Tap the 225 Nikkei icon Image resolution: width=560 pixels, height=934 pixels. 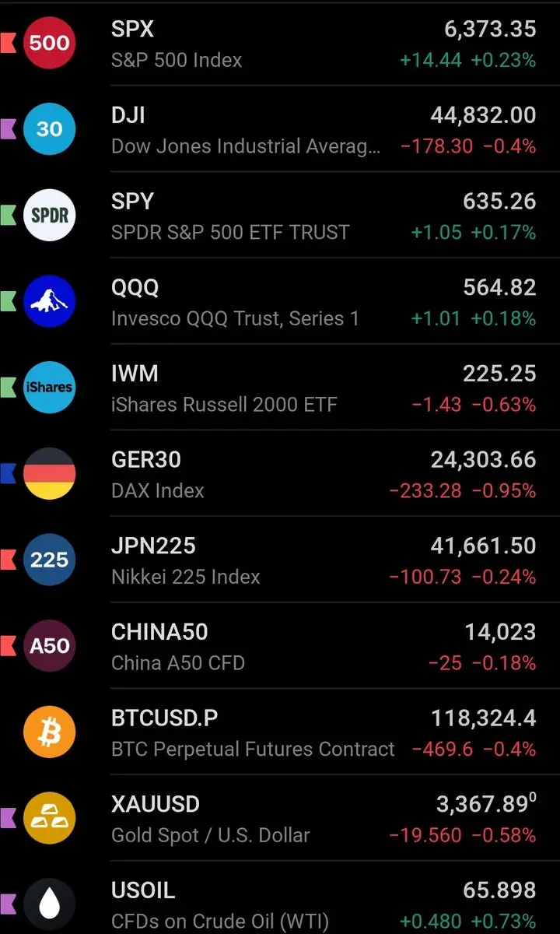49,559
